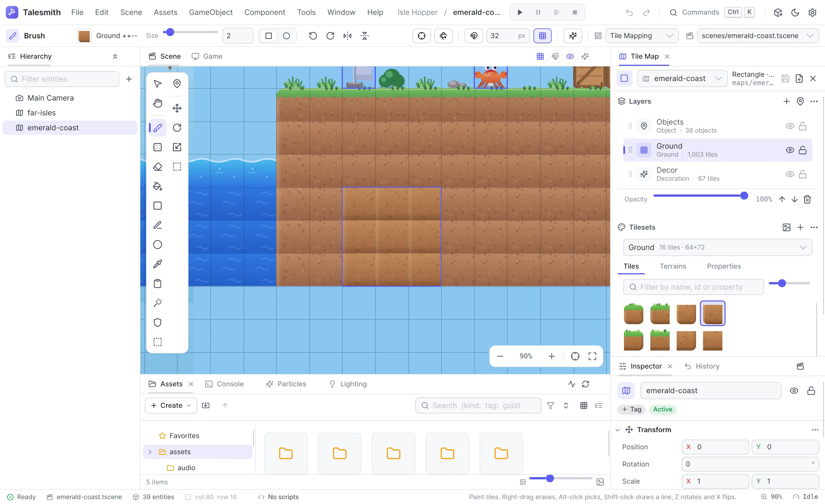
Task: Select the Bucket Fill tool
Action: [157, 186]
